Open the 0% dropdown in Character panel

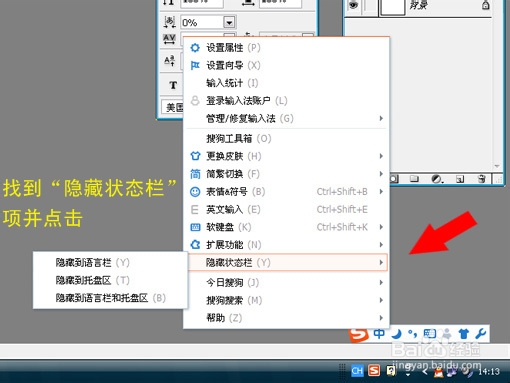point(229,22)
